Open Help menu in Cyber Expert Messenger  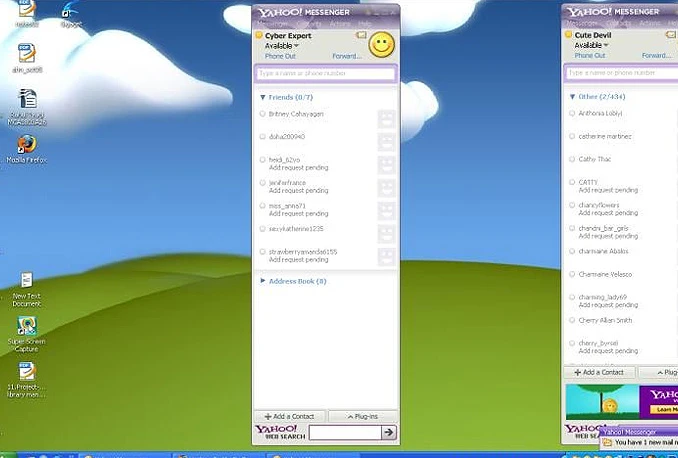365,24
